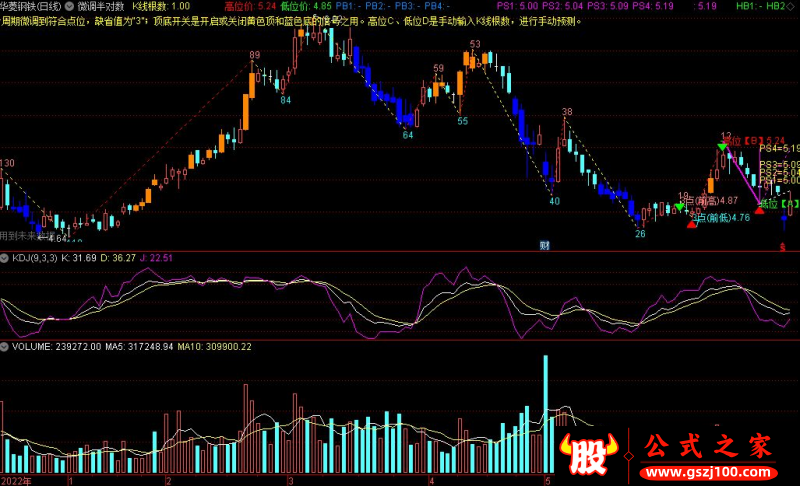The width and height of the screenshot is (800, 486).
Task: Click the red triangle near 平点(前低) 4.76
Action: pyautogui.click(x=690, y=224)
